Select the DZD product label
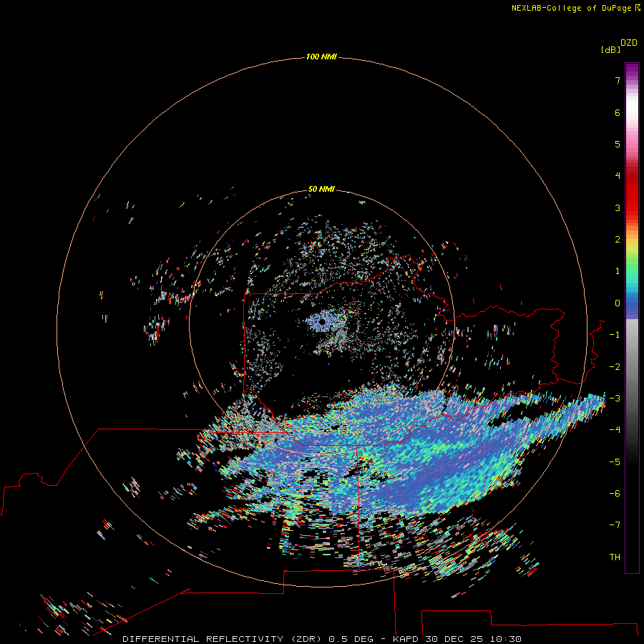The image size is (644, 644). click(629, 43)
